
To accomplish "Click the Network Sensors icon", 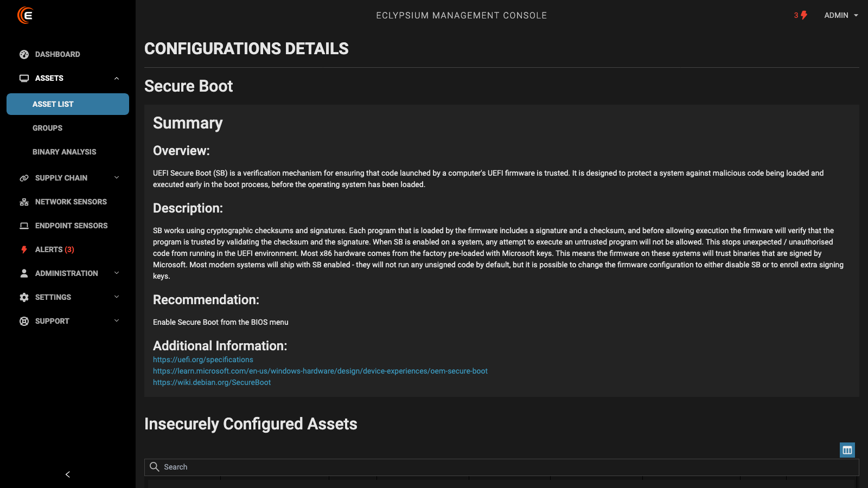I will point(24,202).
